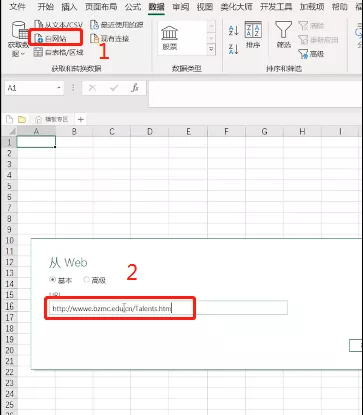
Task: Switch to the 审阅 (Review) tab
Action: (x=181, y=6)
